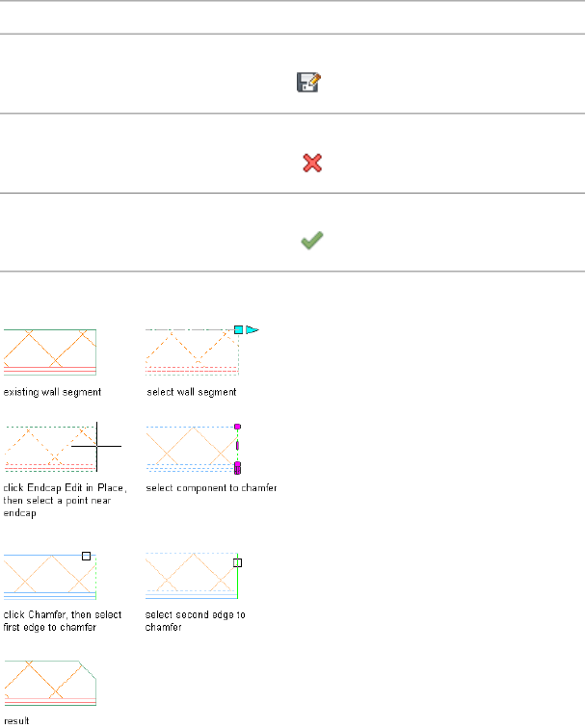585x728 pixels.
Task: Click the pick box on first chamfer edge
Action: [x=86, y=555]
